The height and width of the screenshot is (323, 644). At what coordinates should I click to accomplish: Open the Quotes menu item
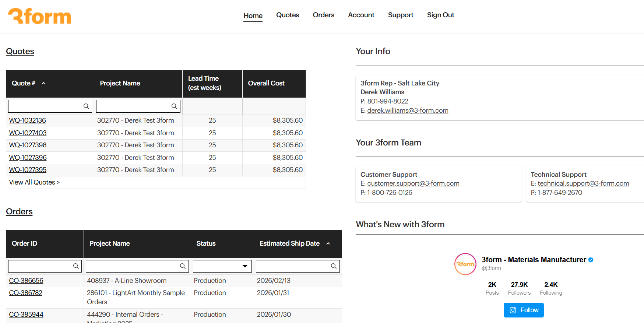288,15
